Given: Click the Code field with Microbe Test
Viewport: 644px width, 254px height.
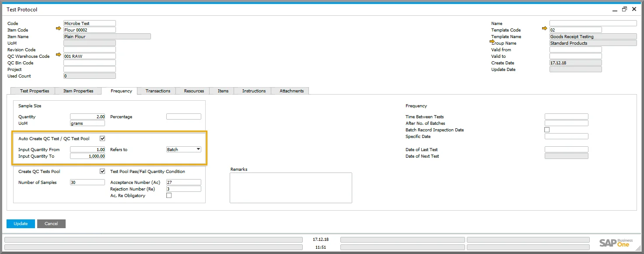Looking at the screenshot, I should coord(90,23).
